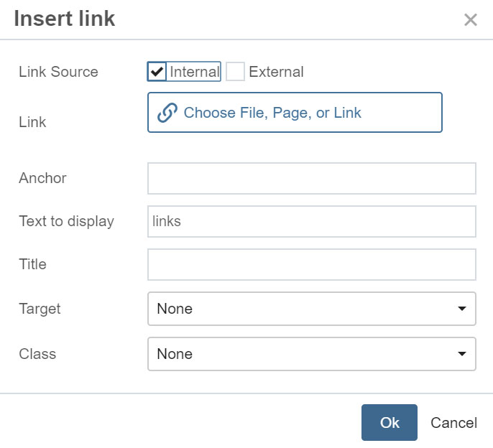
Task: Click the Anchor label
Action: click(x=43, y=178)
